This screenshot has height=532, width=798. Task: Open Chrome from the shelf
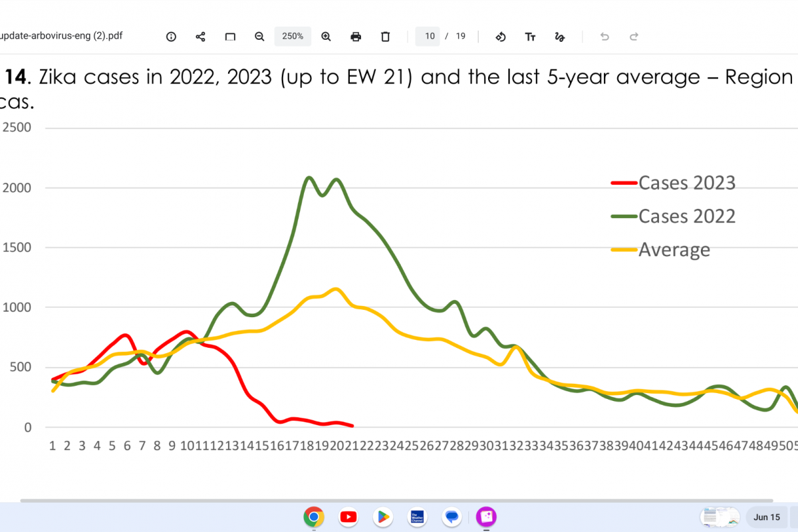314,517
